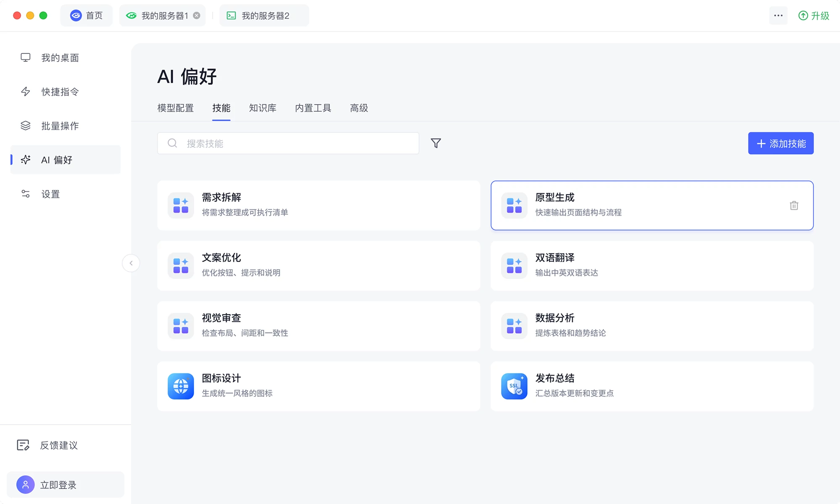The image size is (840, 504).
Task: Click the 原型生成 skill icon
Action: pyautogui.click(x=514, y=205)
